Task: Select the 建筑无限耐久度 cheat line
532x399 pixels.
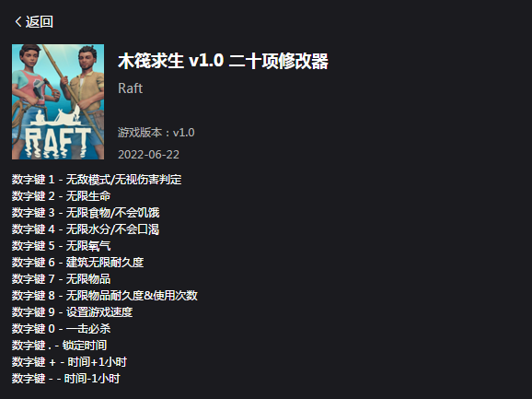Action: click(x=77, y=262)
